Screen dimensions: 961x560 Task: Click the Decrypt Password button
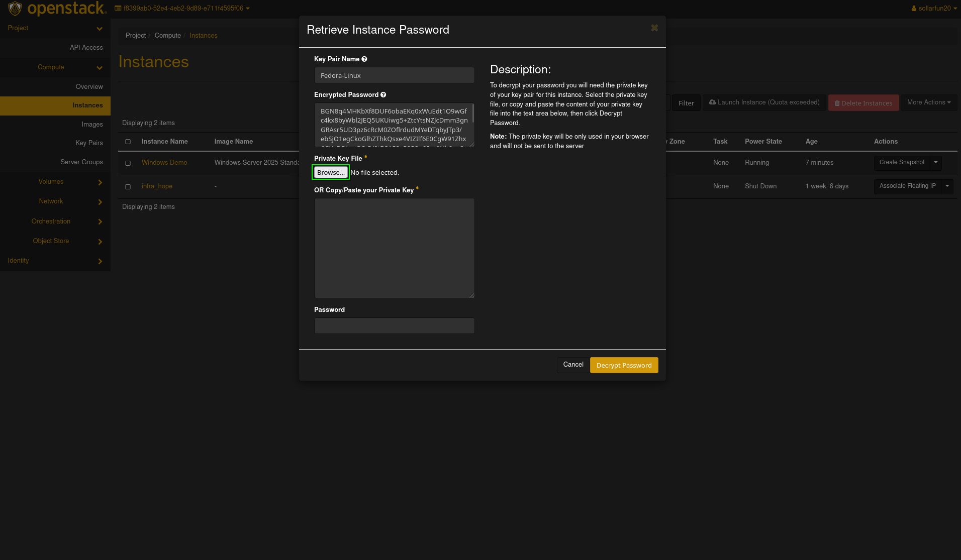tap(624, 365)
